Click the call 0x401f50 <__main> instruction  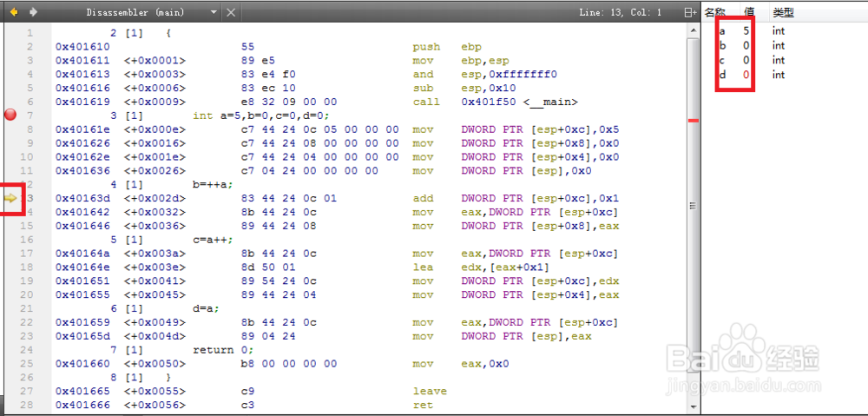(x=496, y=102)
